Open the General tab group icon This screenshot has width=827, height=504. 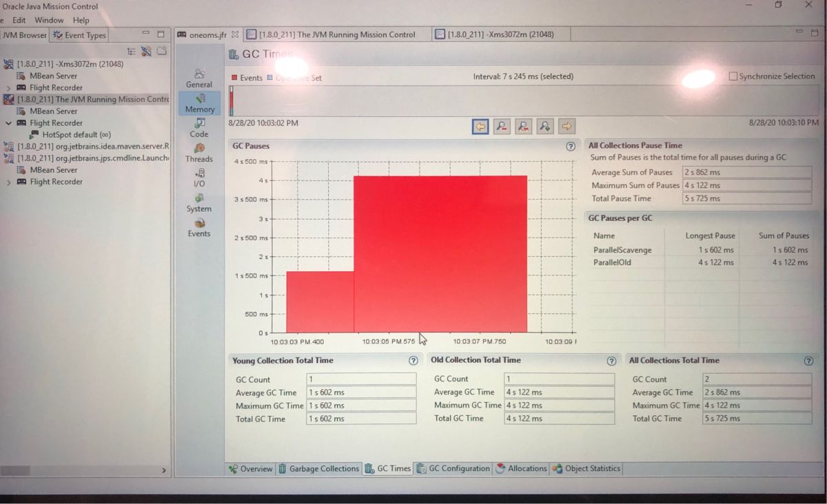coord(199,74)
